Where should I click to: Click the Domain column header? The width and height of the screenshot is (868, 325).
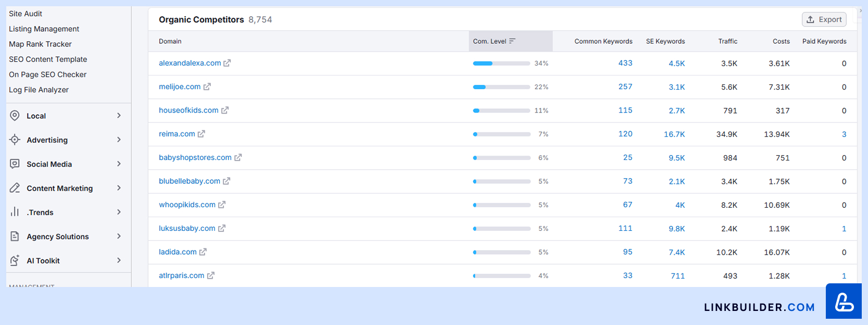(170, 41)
